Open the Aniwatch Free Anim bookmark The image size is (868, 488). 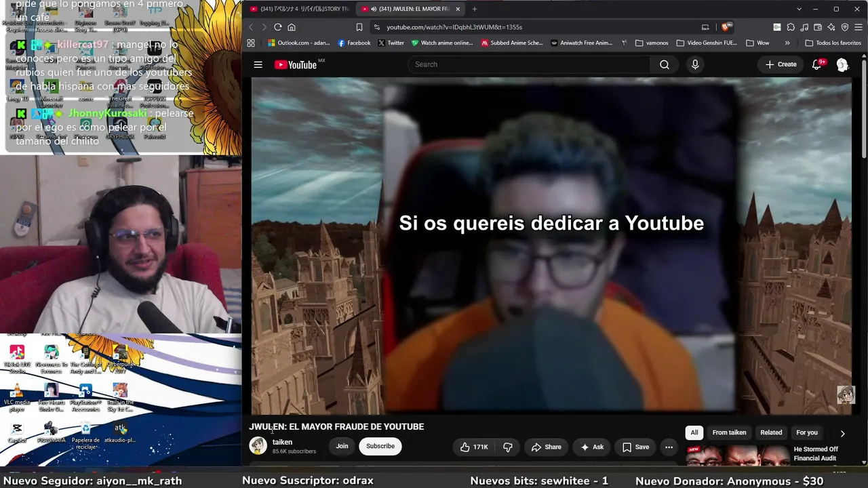pos(582,43)
